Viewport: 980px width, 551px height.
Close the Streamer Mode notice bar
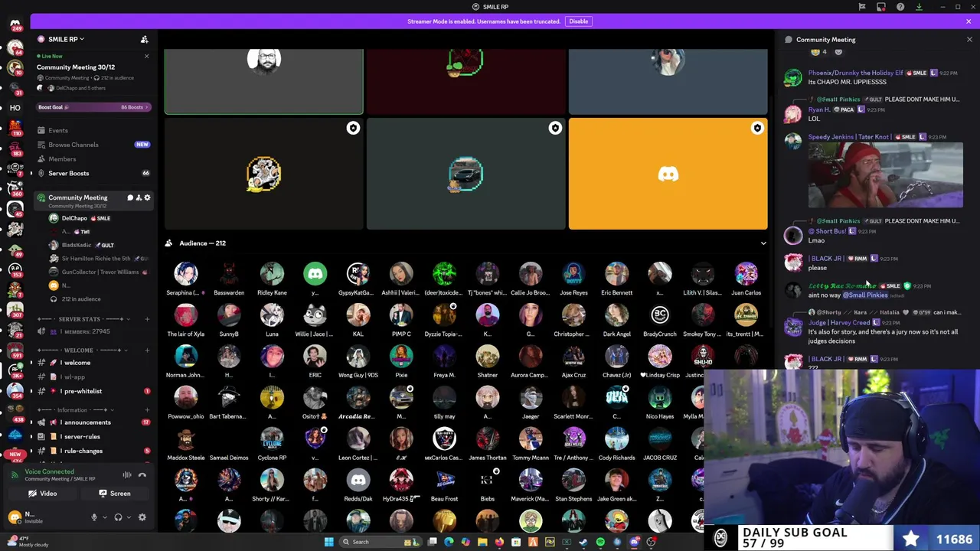pyautogui.click(x=969, y=21)
